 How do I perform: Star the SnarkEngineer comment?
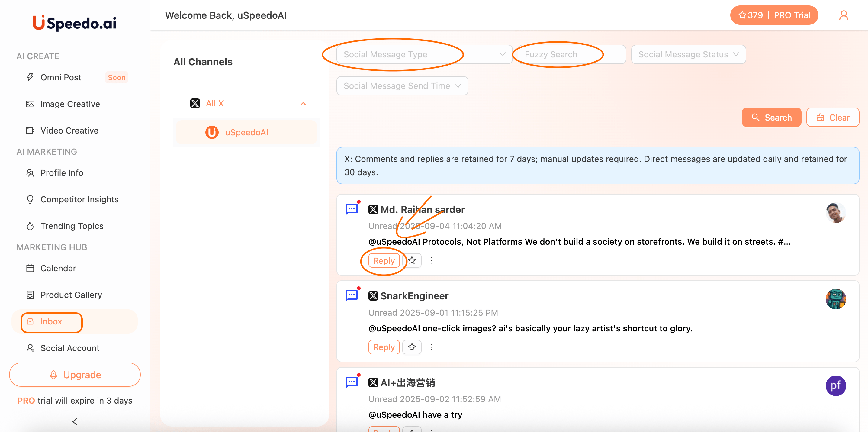[x=412, y=347]
